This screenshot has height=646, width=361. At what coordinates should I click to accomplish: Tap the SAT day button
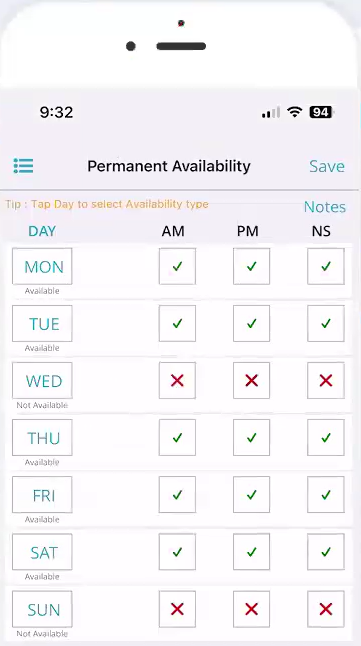pyautogui.click(x=42, y=552)
